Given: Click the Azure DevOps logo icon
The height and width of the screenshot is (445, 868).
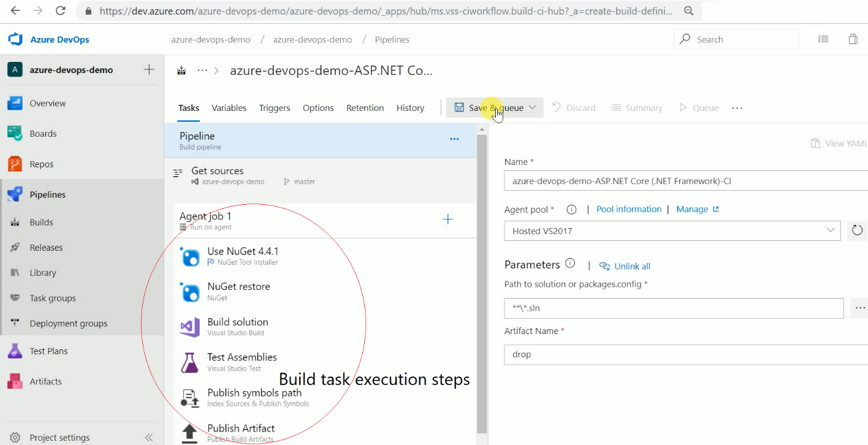Looking at the screenshot, I should [x=15, y=40].
